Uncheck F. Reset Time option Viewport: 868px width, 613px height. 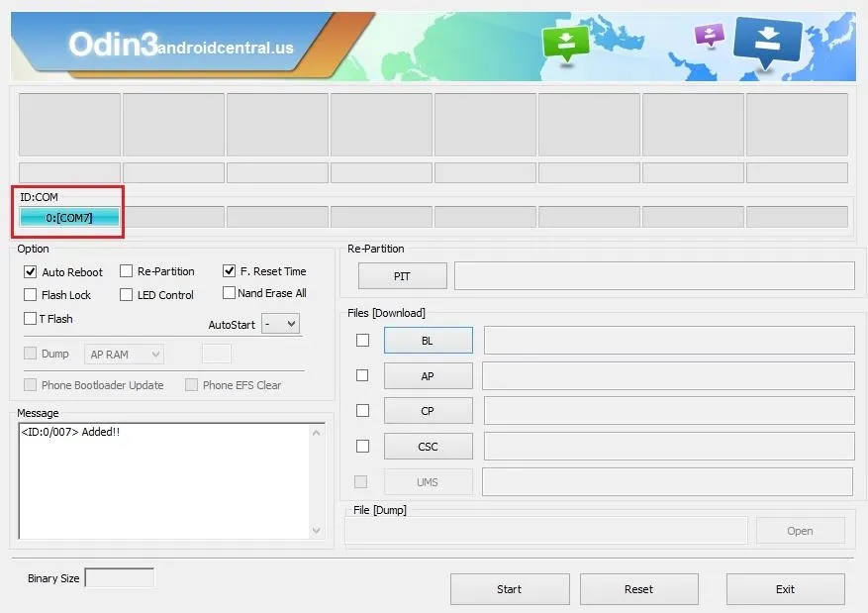229,270
